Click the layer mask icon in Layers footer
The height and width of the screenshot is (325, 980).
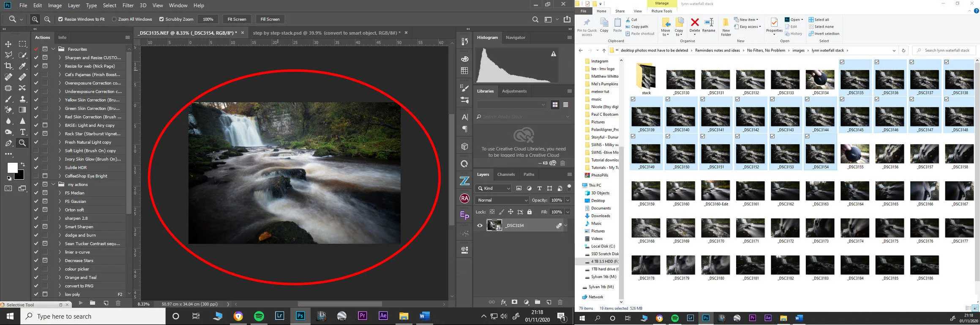[514, 302]
